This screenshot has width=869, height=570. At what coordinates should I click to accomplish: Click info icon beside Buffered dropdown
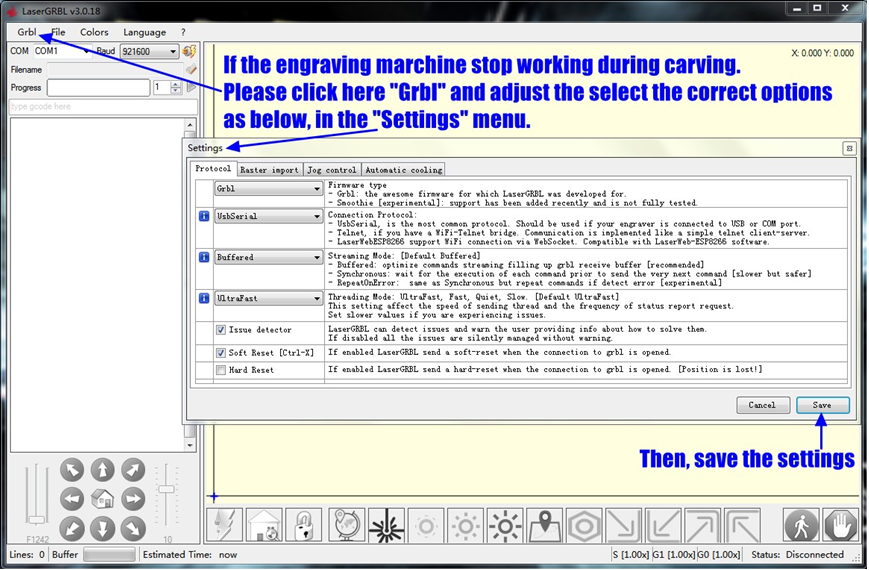204,257
